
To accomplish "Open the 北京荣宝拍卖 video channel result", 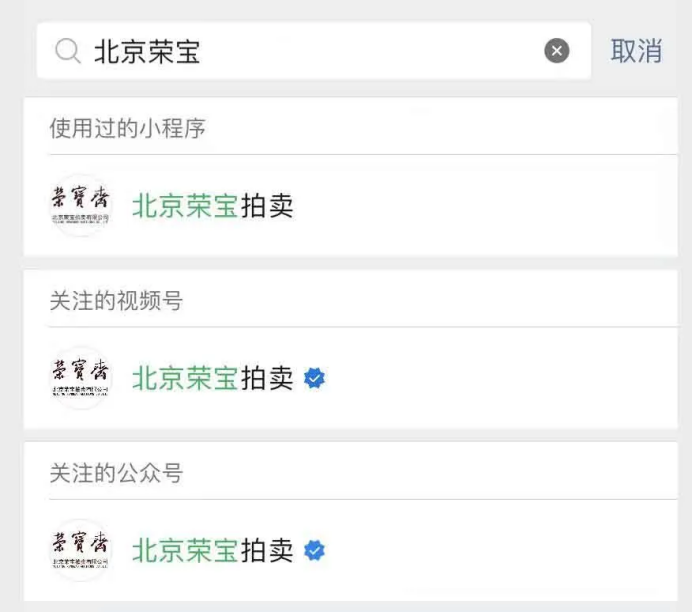I will [350, 378].
